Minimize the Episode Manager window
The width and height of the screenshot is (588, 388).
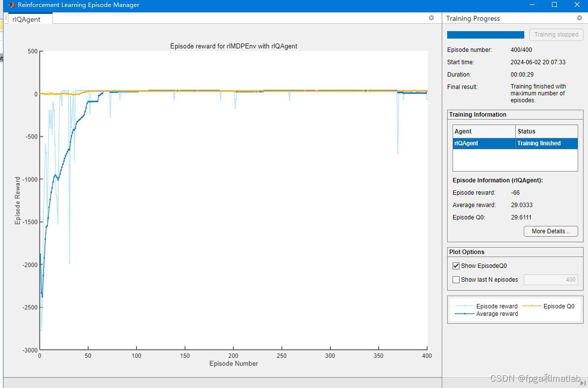point(532,5)
